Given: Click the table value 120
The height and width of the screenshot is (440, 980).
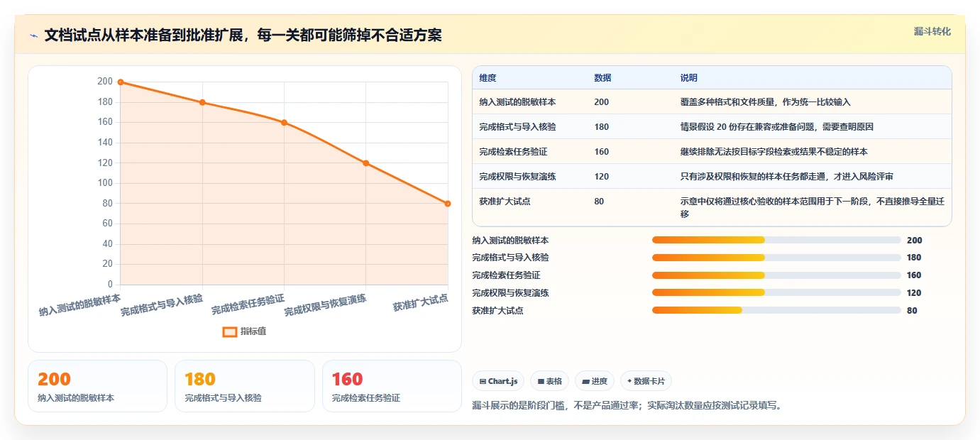Looking at the screenshot, I should coord(601,177).
